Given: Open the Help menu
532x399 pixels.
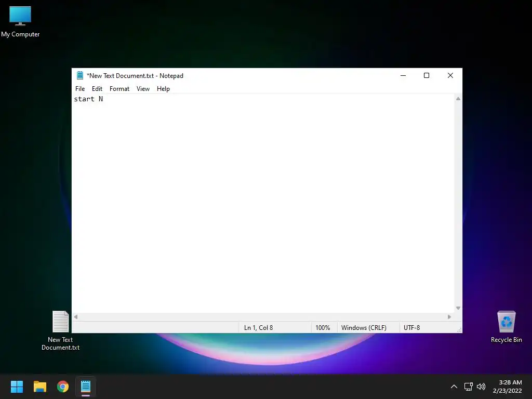Looking at the screenshot, I should coord(163,89).
